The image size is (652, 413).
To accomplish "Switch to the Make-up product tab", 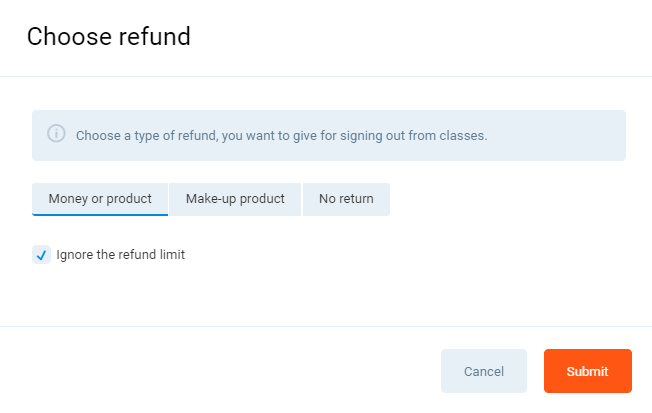I will [235, 199].
